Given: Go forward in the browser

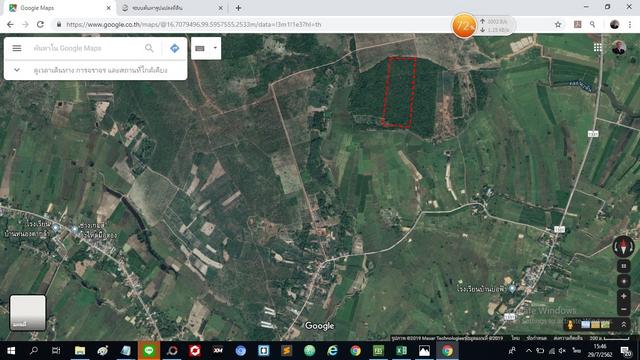Looking at the screenshot, I should point(25,24).
